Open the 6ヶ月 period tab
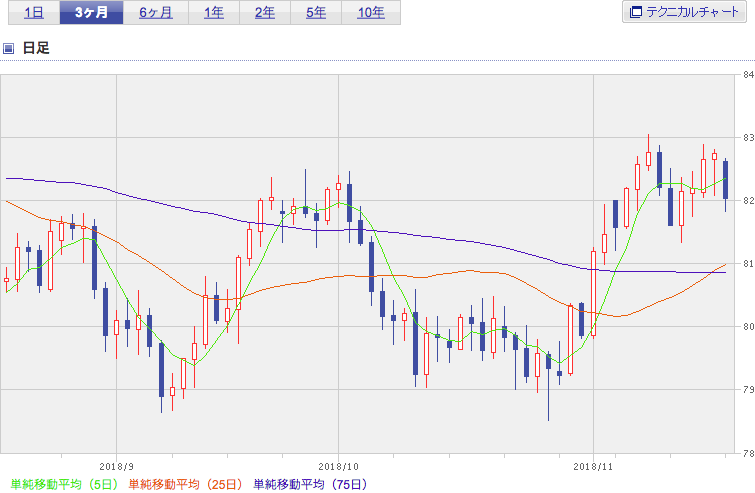Viewport: 755px width, 493px height. point(156,12)
